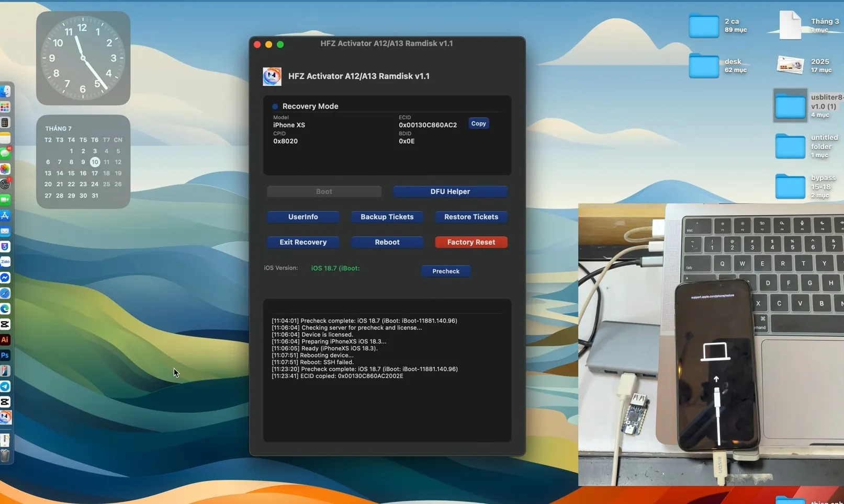Launch Safari browser from Dock
The height and width of the screenshot is (504, 844).
5,293
